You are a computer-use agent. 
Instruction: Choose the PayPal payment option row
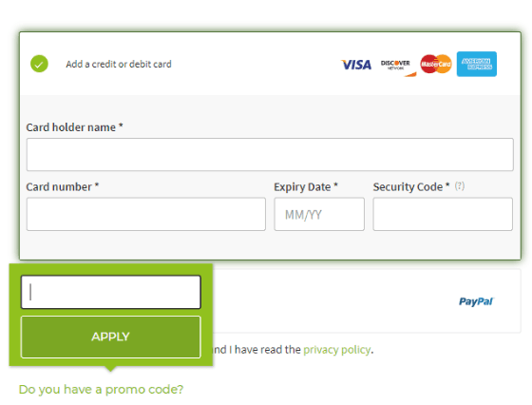tap(367, 301)
